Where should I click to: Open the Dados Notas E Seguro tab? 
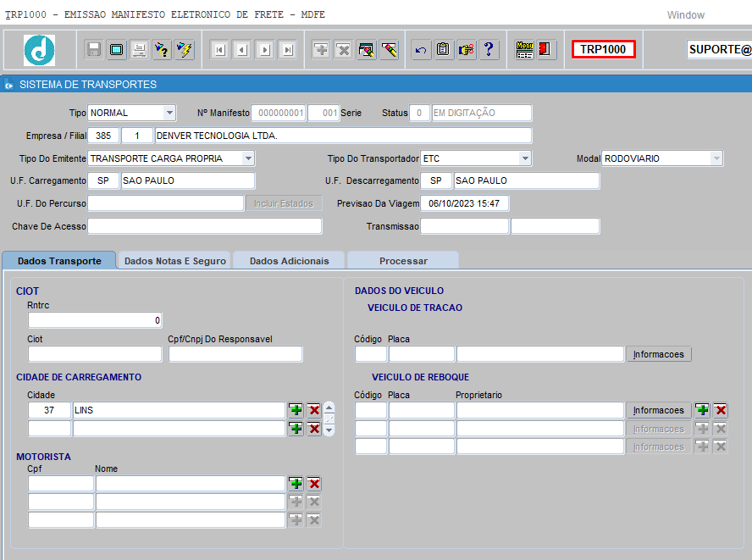tap(175, 261)
